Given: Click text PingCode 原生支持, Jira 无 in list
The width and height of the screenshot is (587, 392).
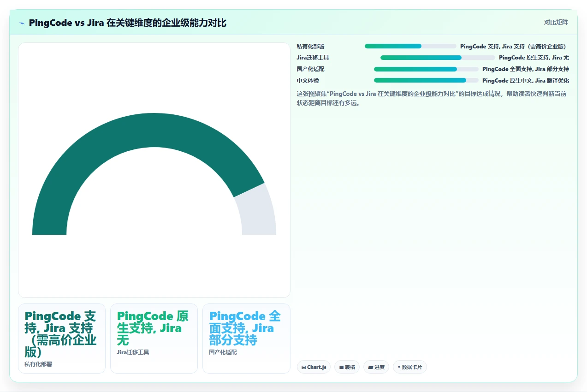Looking at the screenshot, I should click(534, 58).
